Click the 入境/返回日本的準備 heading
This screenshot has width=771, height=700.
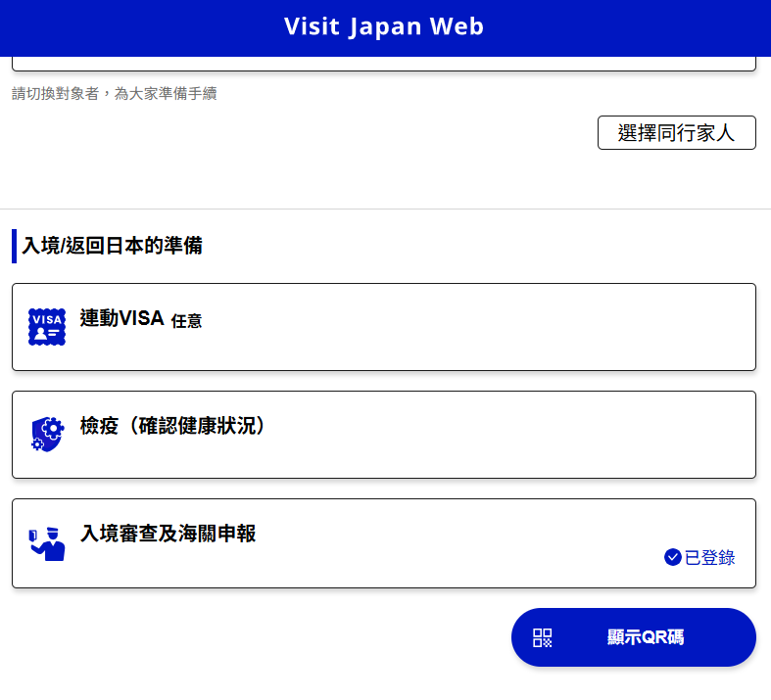(112, 246)
